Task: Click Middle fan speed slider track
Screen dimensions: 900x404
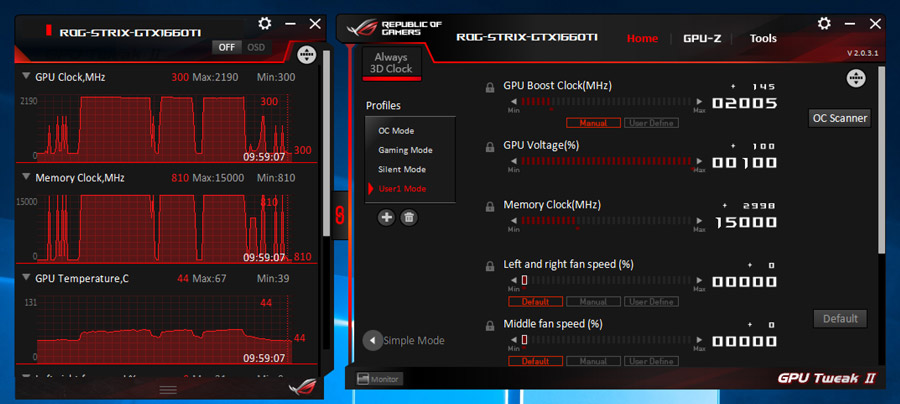Action: coord(606,340)
